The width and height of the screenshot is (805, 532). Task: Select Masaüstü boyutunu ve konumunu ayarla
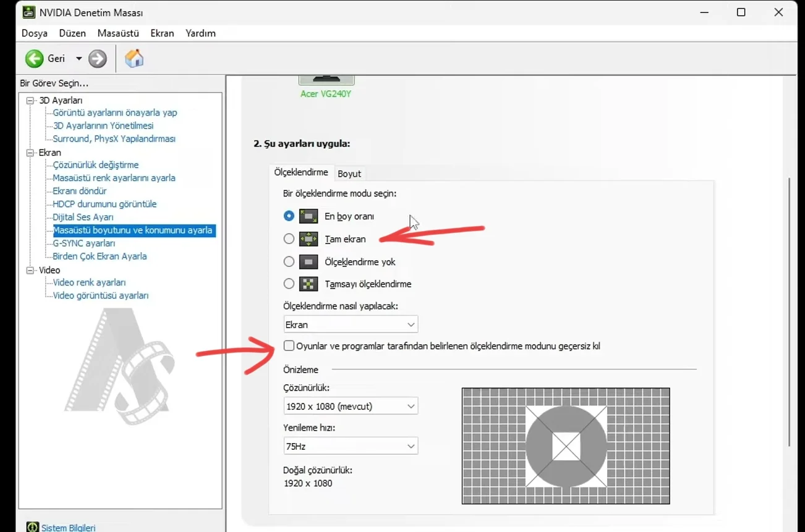point(134,230)
